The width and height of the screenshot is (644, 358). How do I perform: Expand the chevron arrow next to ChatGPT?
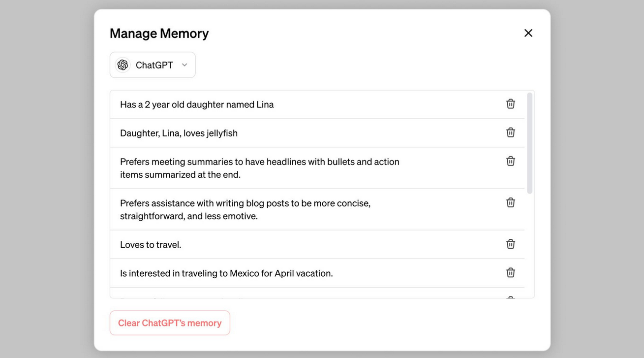[x=184, y=65]
